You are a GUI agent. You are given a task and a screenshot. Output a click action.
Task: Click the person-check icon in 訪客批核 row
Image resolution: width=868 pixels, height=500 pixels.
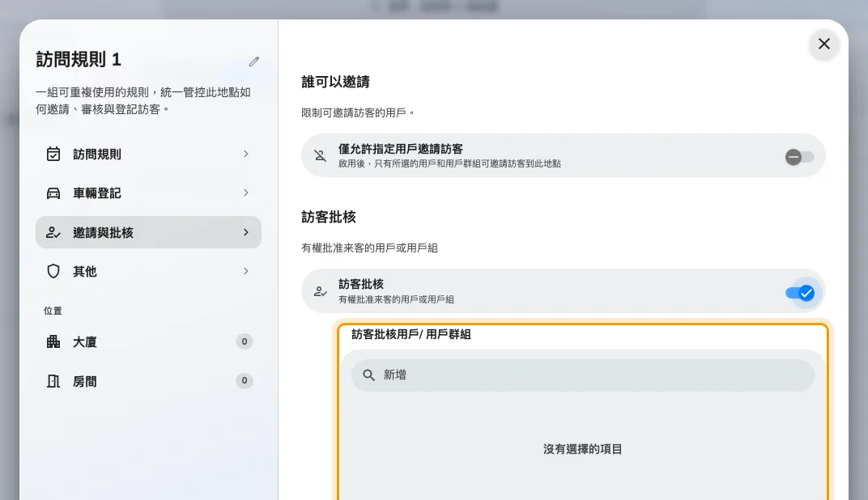320,291
